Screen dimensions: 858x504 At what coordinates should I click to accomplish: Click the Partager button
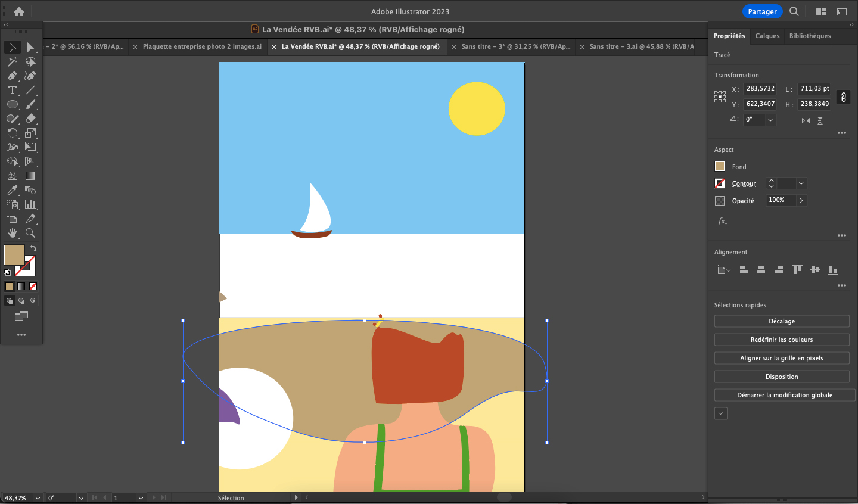pyautogui.click(x=762, y=11)
